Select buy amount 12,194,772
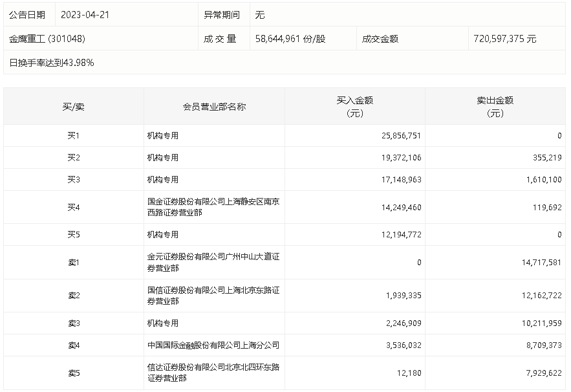Screen dimensions: 571x392 click(402, 234)
